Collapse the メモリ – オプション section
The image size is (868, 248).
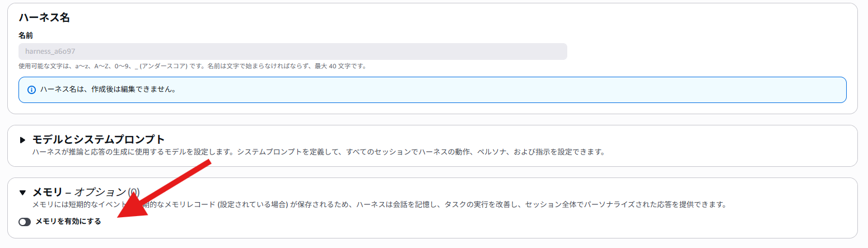click(x=23, y=193)
